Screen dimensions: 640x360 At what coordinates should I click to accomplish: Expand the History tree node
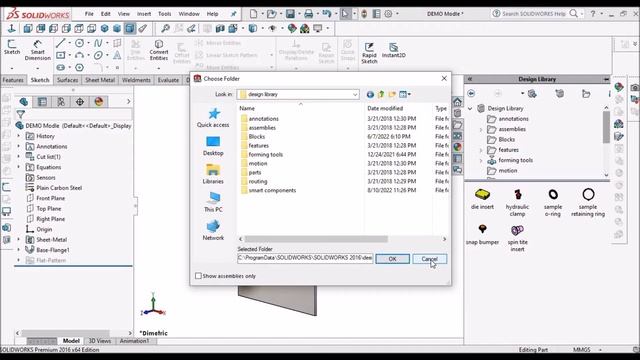(18, 136)
